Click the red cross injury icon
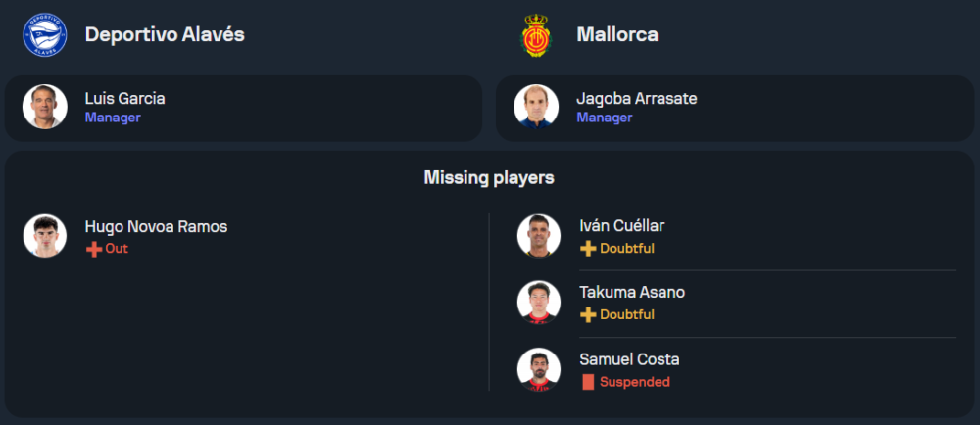The height and width of the screenshot is (425, 980). (94, 249)
